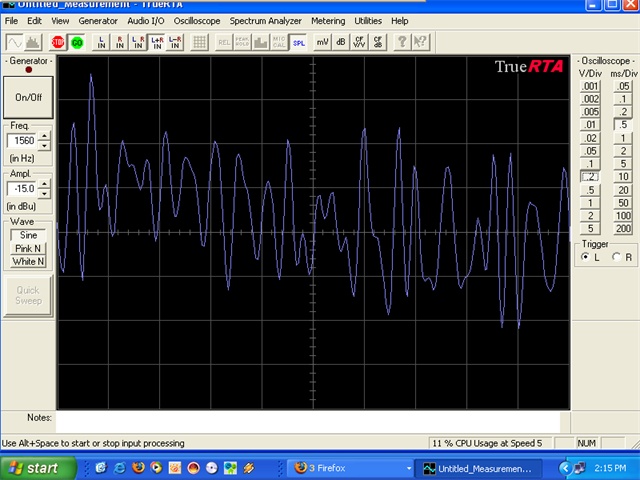Click the green GO button
640x480 pixels.
tap(77, 42)
